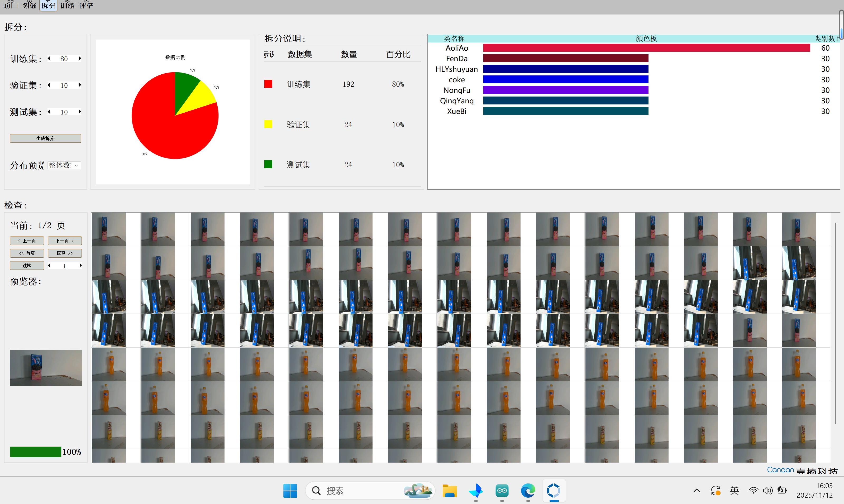Jump to first page with 首页
844x504 pixels.
(x=27, y=253)
